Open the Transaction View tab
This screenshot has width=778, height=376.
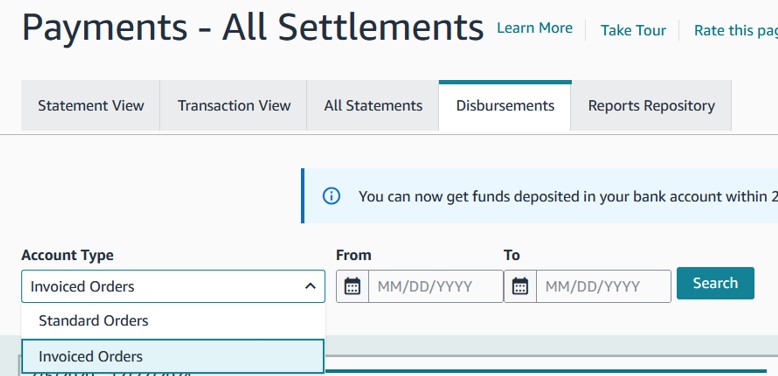click(234, 106)
